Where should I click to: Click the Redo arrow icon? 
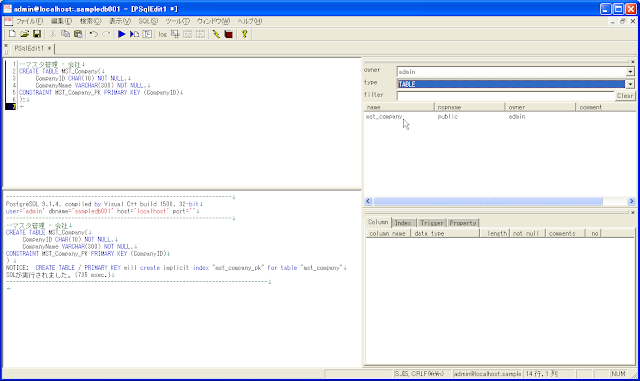point(106,34)
